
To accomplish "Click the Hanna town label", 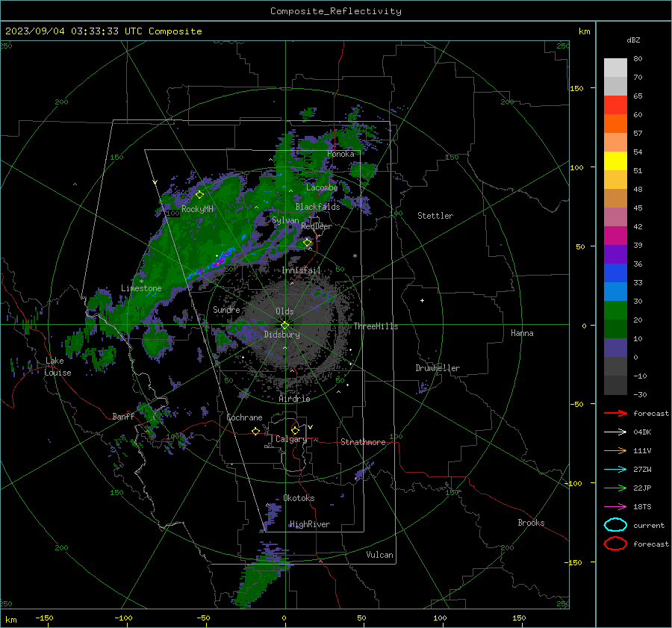I will point(522,333).
